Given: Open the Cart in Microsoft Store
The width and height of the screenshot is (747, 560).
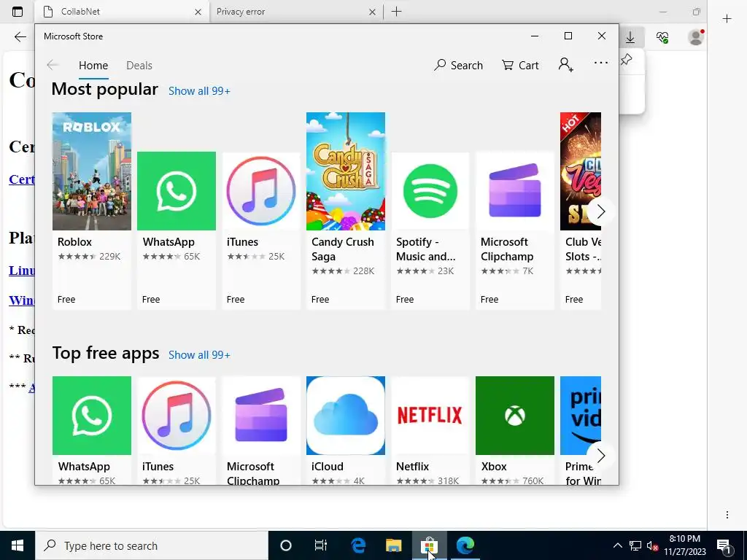Looking at the screenshot, I should coord(520,65).
